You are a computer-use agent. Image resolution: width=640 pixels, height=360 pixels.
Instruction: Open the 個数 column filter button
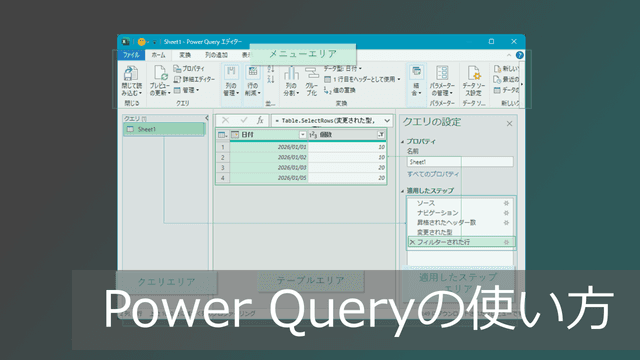point(381,135)
